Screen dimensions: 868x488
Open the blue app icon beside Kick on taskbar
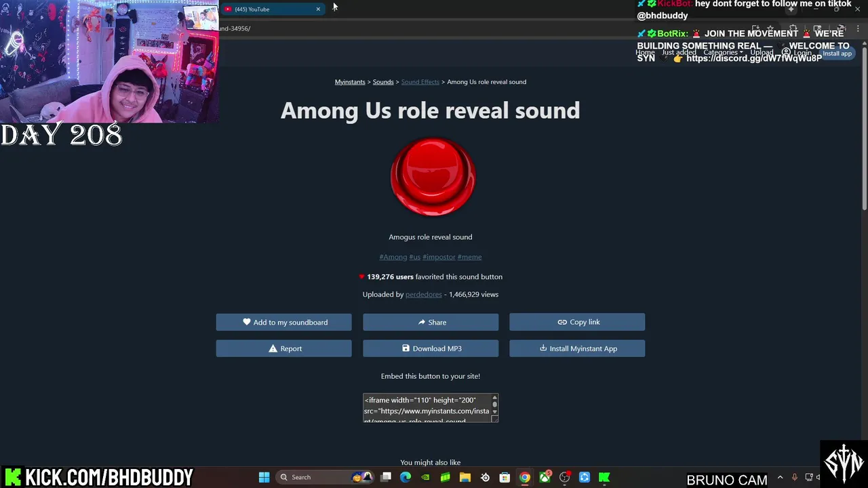(585, 477)
